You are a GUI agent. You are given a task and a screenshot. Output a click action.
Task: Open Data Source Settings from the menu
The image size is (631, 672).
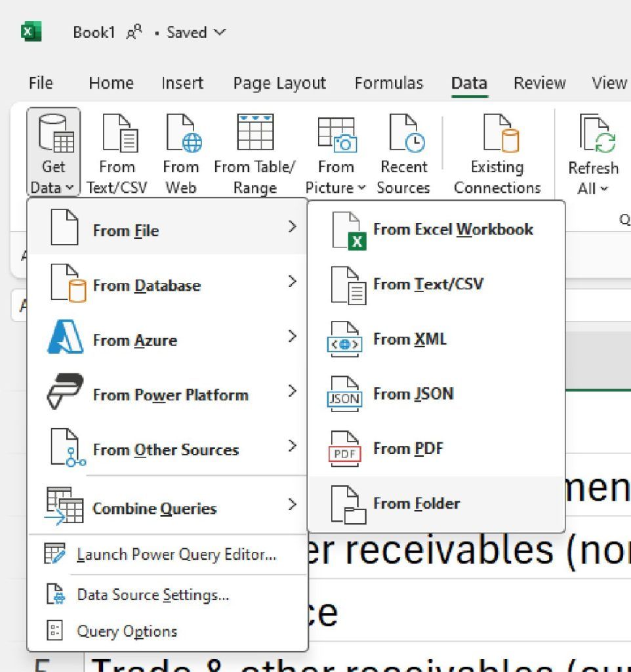point(167,595)
